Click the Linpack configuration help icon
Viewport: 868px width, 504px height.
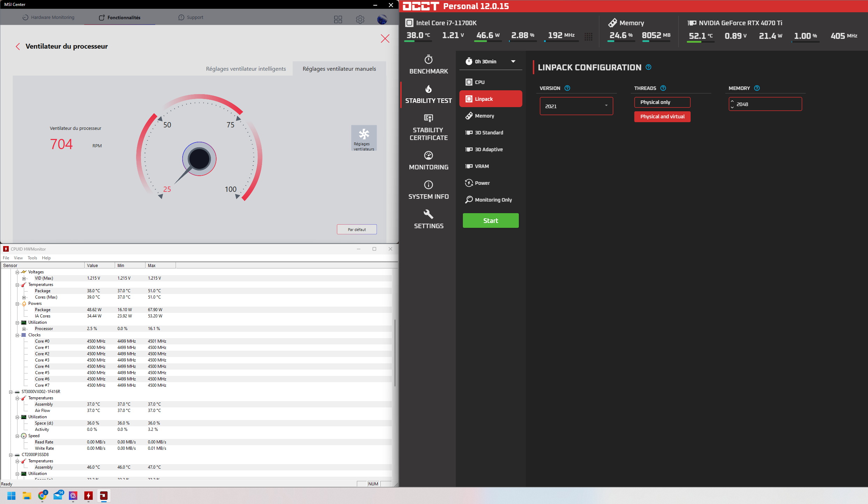[648, 67]
